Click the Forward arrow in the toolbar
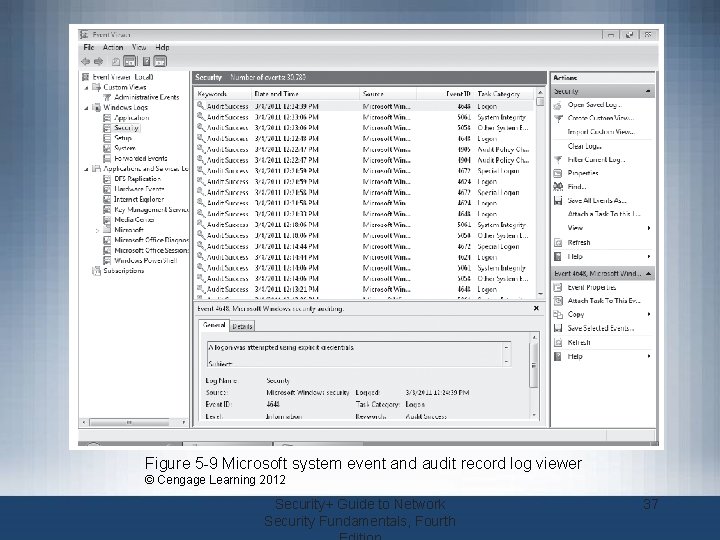720x540 pixels. [99, 61]
